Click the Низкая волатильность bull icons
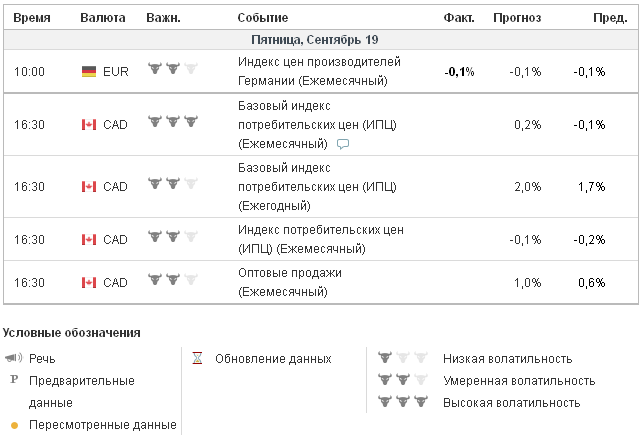The image size is (643, 441). click(402, 358)
